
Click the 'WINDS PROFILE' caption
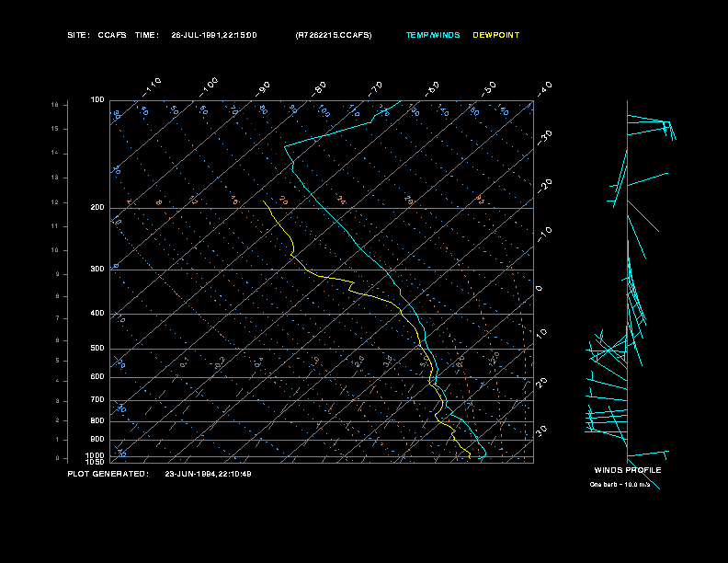tap(628, 470)
